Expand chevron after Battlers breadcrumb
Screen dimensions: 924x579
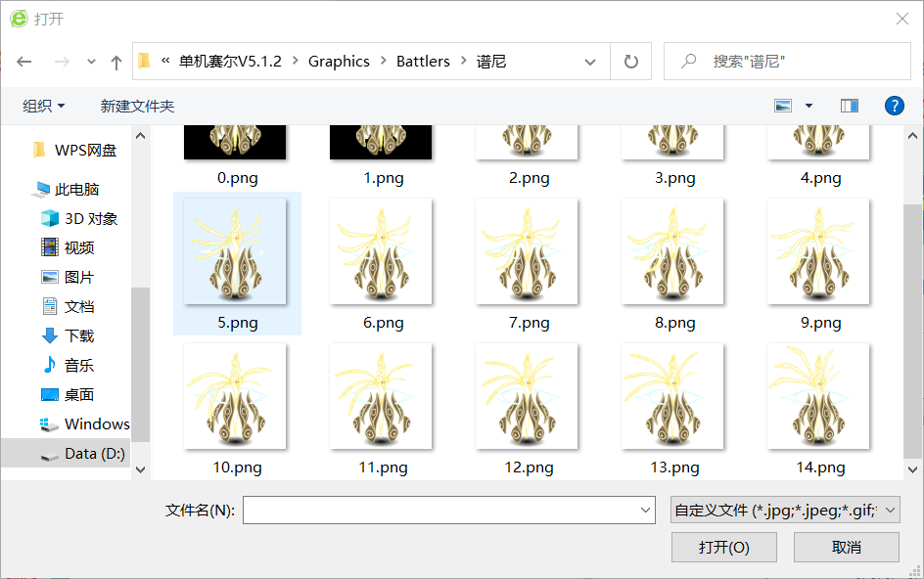(464, 62)
